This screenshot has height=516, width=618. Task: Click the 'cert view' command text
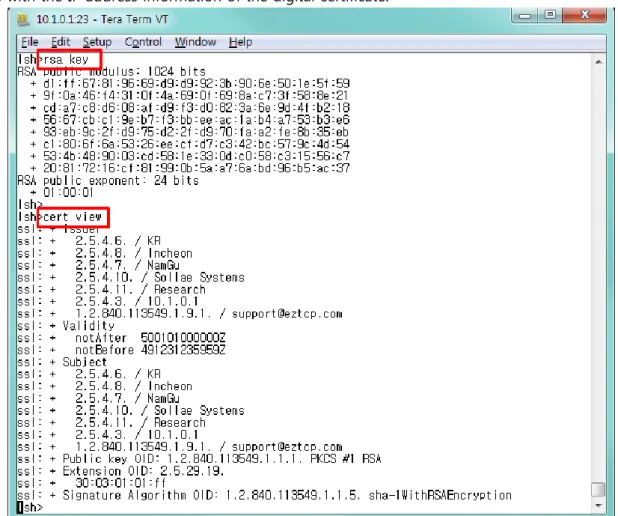73,217
